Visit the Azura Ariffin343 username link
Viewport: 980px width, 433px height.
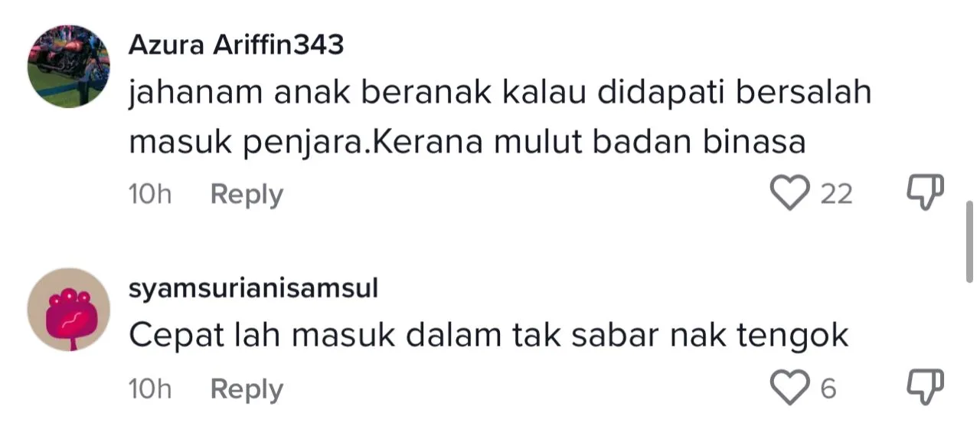236,45
